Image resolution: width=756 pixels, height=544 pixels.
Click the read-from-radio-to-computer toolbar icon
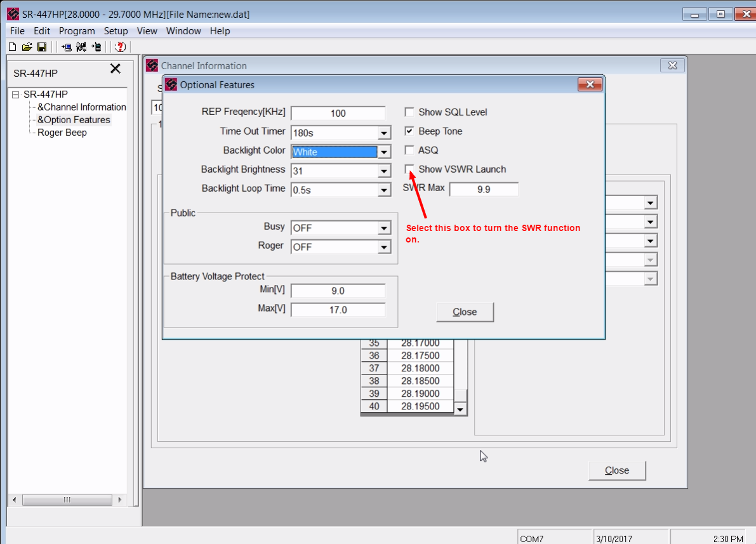(67, 47)
